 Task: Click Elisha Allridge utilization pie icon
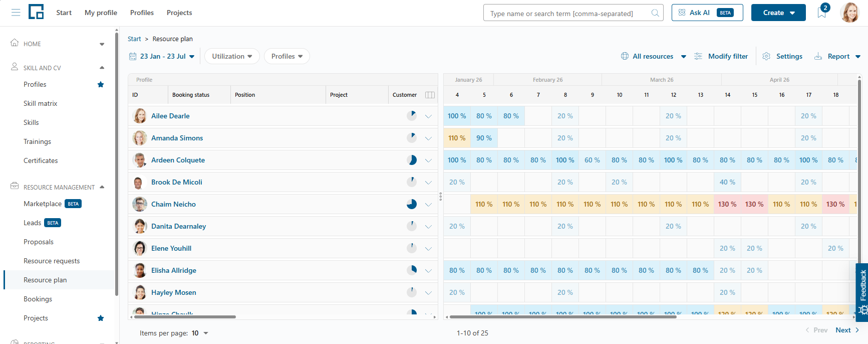coord(412,270)
